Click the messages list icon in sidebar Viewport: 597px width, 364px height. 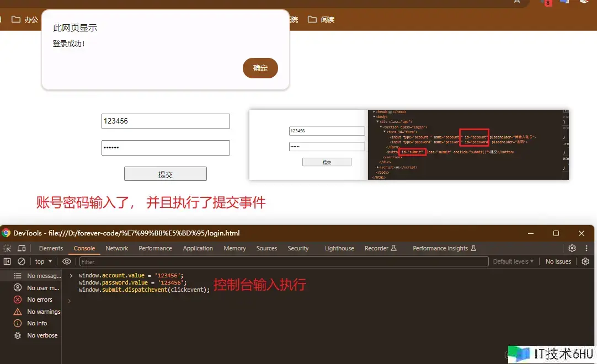(x=18, y=276)
